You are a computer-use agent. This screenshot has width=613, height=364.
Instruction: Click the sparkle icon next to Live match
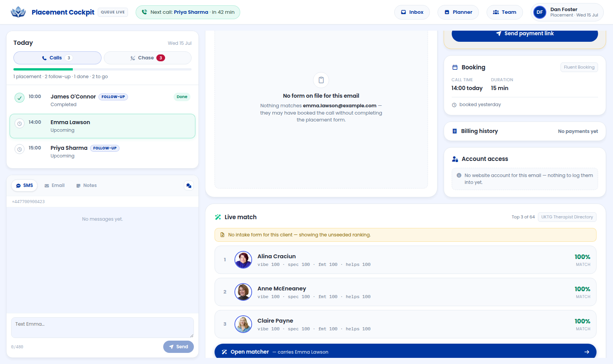(218, 217)
